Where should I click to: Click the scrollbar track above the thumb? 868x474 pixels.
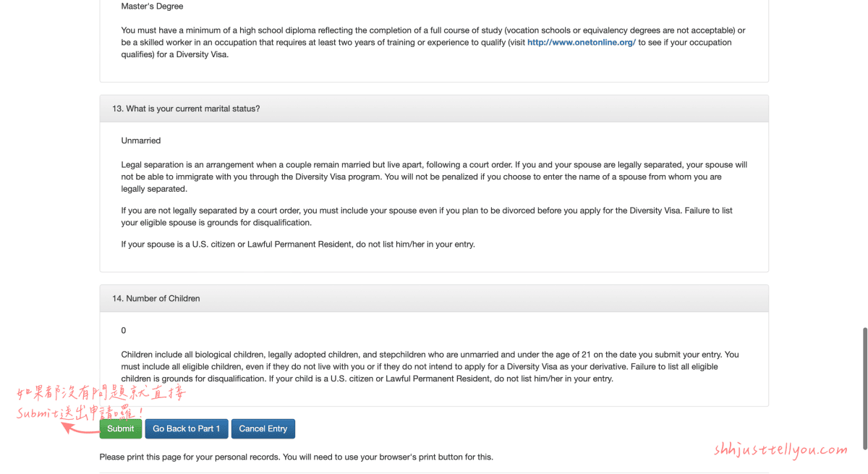coord(864,163)
